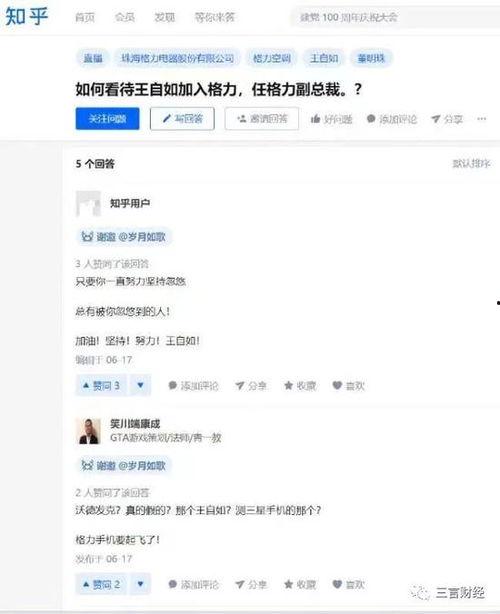Open the 首页 nav tab
This screenshot has height=614, width=500.
pos(85,17)
